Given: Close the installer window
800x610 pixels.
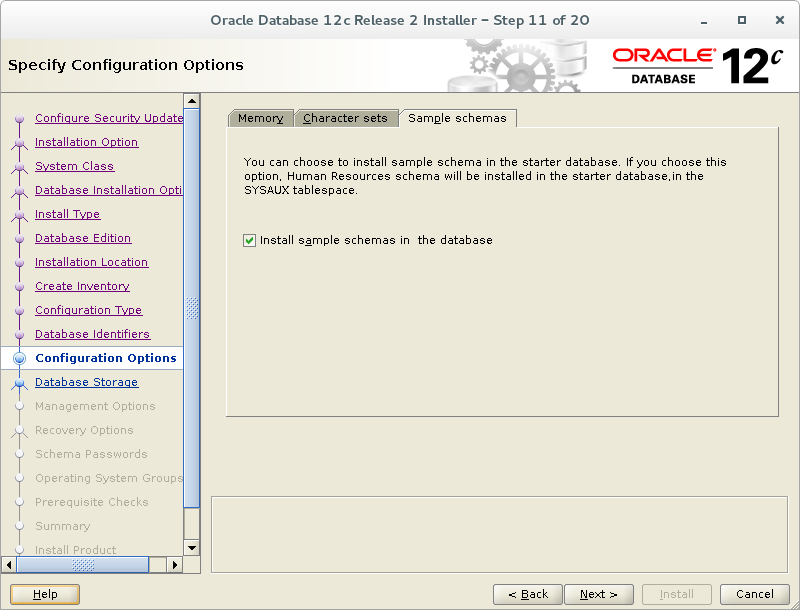Looking at the screenshot, I should coord(780,20).
